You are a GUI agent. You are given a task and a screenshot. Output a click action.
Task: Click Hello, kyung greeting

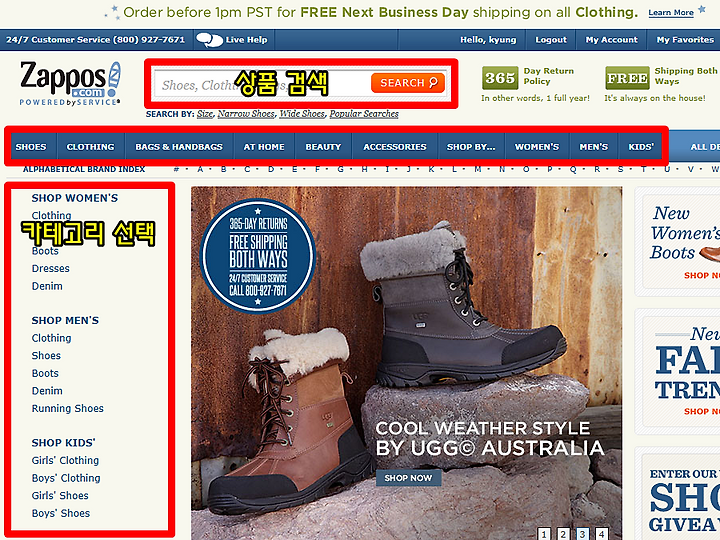click(488, 40)
